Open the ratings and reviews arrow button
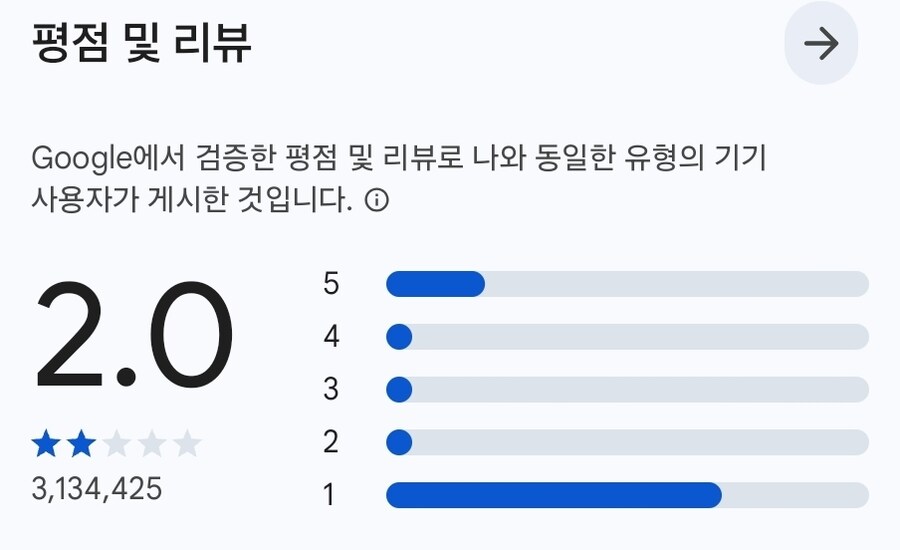900x550 pixels. 821,45
